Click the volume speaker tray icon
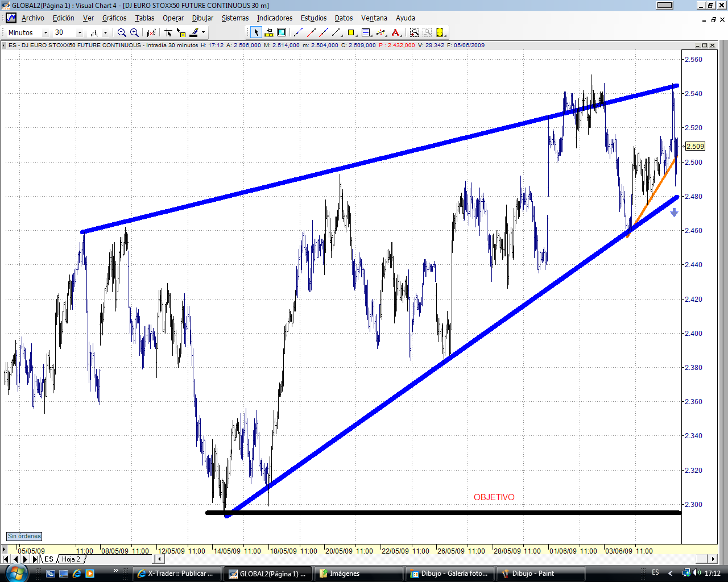Image resolution: width=728 pixels, height=582 pixels. tap(697, 573)
